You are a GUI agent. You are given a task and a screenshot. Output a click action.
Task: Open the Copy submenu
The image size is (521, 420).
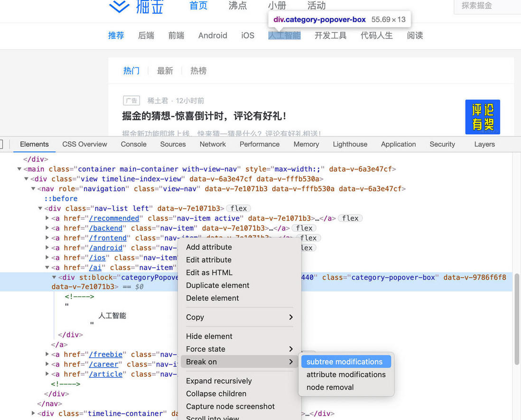coord(240,317)
